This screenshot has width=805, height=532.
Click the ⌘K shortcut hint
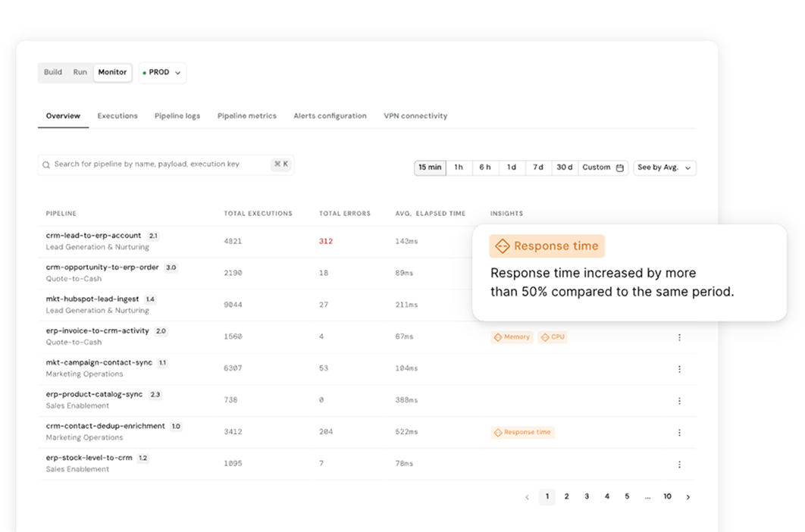pos(280,164)
